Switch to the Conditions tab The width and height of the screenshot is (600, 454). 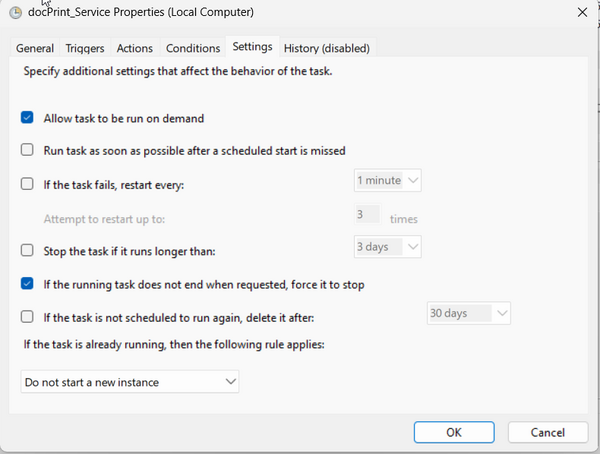point(192,48)
